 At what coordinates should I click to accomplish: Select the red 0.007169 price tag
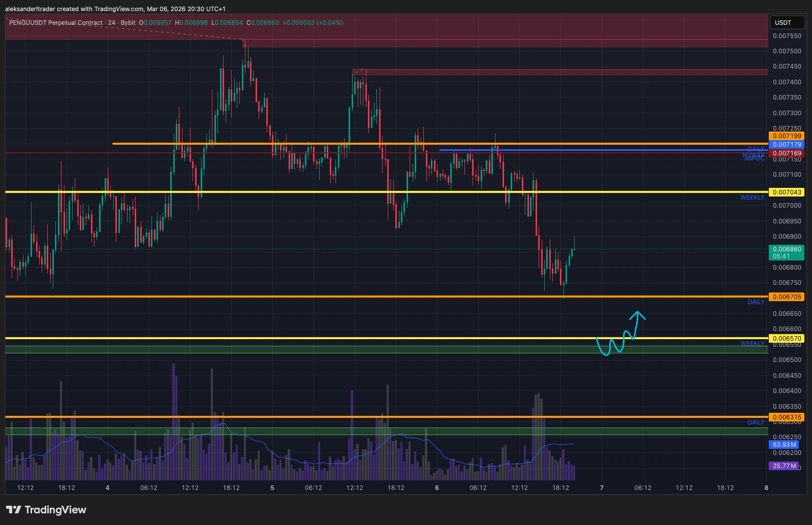click(x=787, y=153)
